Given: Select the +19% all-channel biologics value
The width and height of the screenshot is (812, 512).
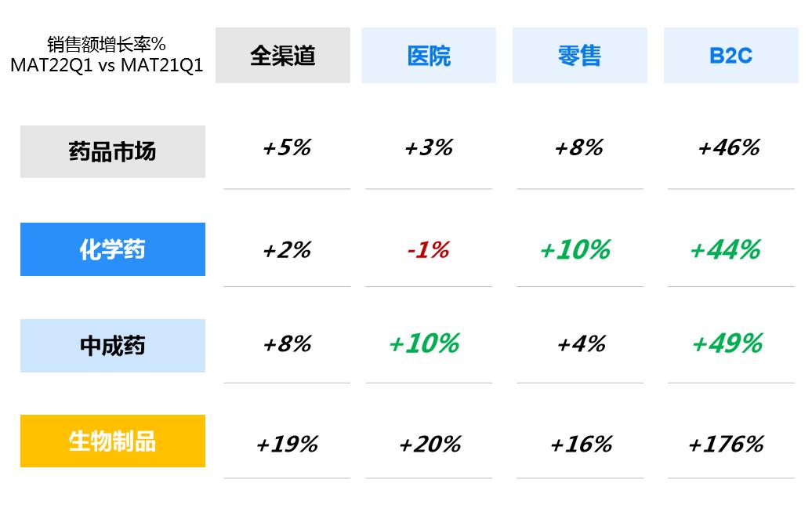Looking at the screenshot, I should pos(288,444).
